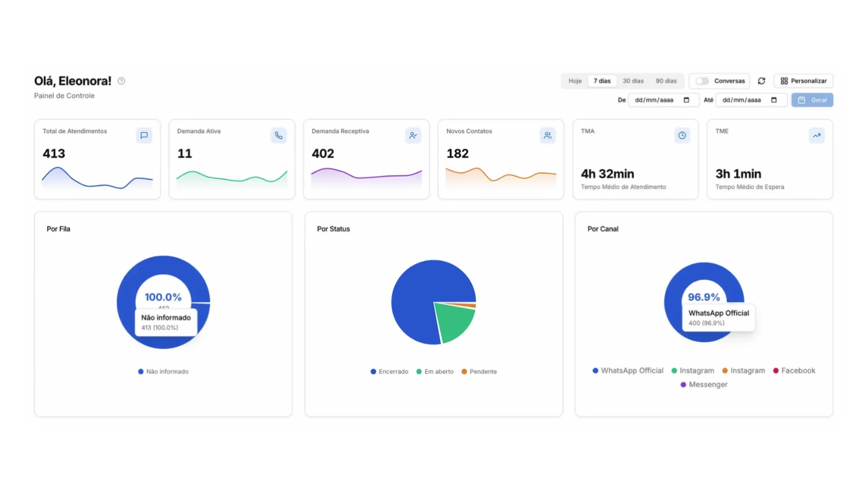Select the Hoje period tab
This screenshot has height=488, width=868.
click(x=575, y=81)
